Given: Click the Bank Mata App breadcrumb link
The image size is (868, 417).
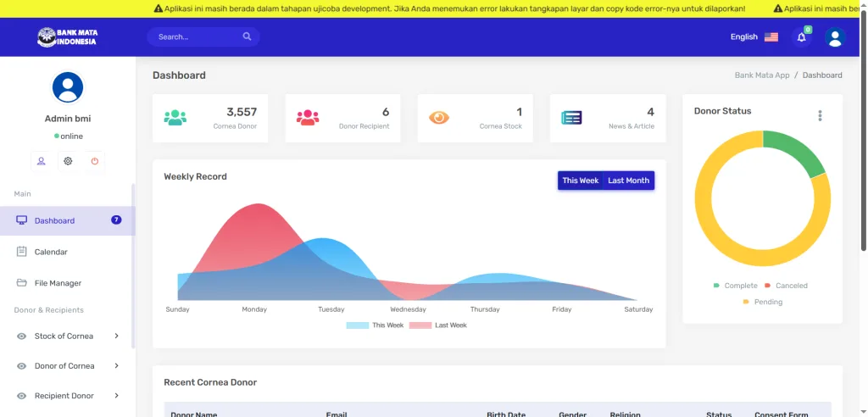Looking at the screenshot, I should click(762, 75).
